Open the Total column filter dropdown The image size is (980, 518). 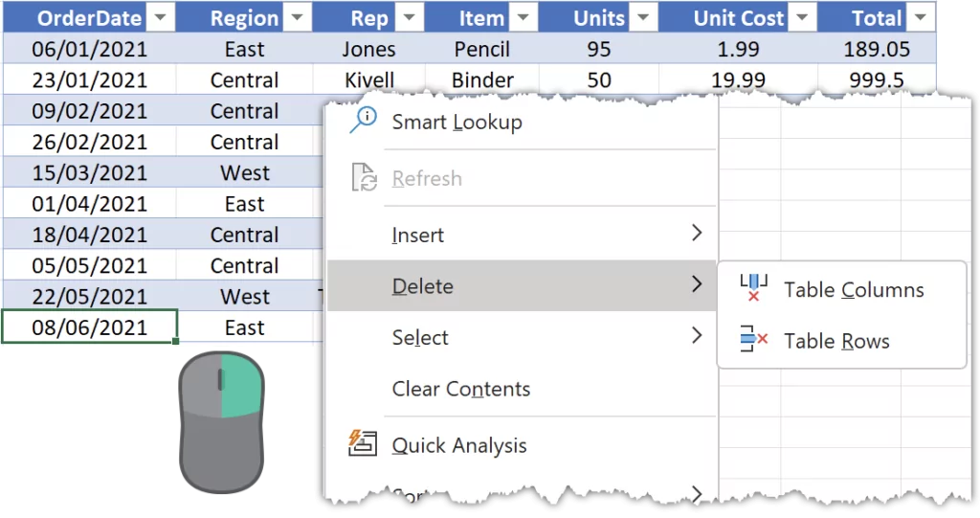coord(921,18)
